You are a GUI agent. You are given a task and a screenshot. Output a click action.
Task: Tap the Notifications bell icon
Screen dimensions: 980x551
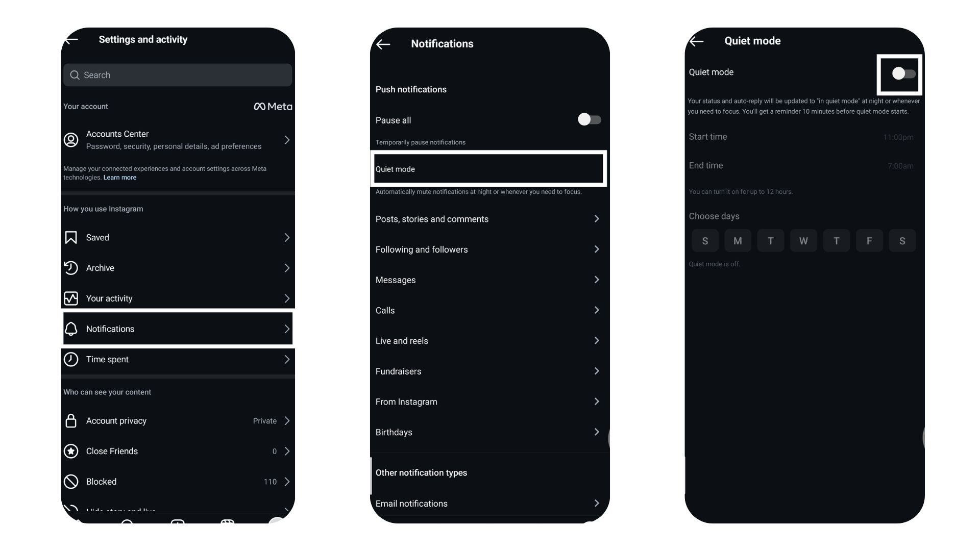[70, 329]
